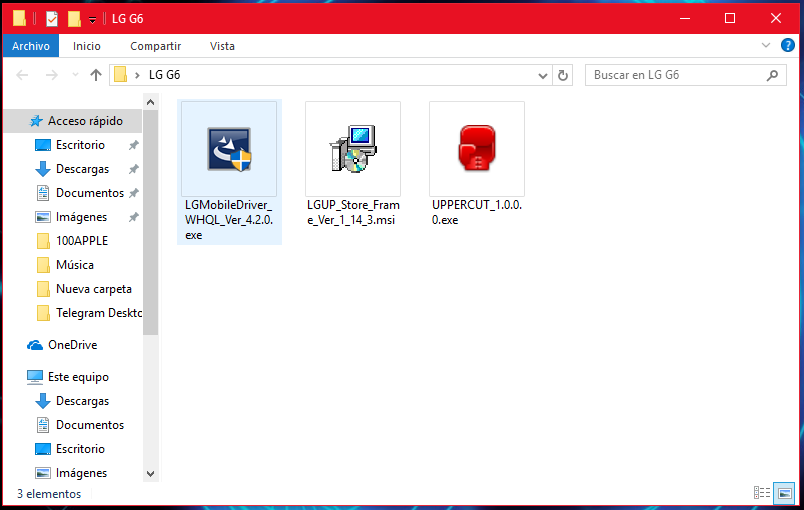This screenshot has height=510, width=804.
Task: Select the UPPERCUT_1.0.0.0.exe boxing glove icon
Action: (x=476, y=149)
